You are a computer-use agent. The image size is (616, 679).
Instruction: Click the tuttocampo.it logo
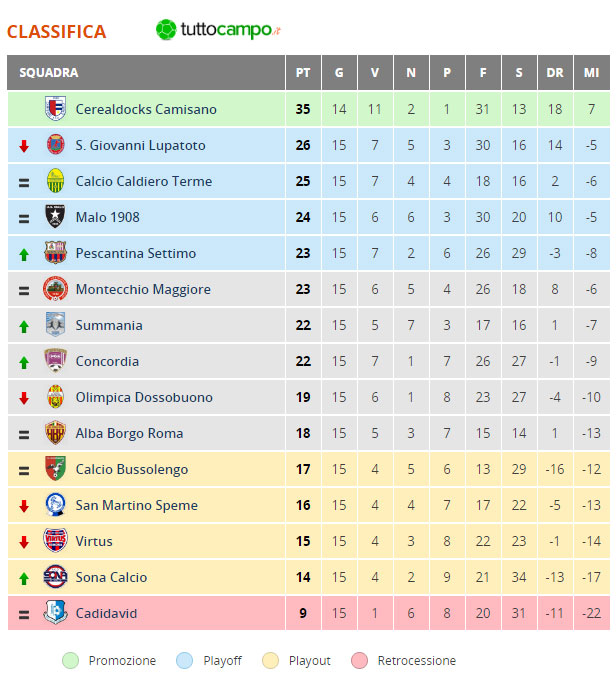coord(218,30)
